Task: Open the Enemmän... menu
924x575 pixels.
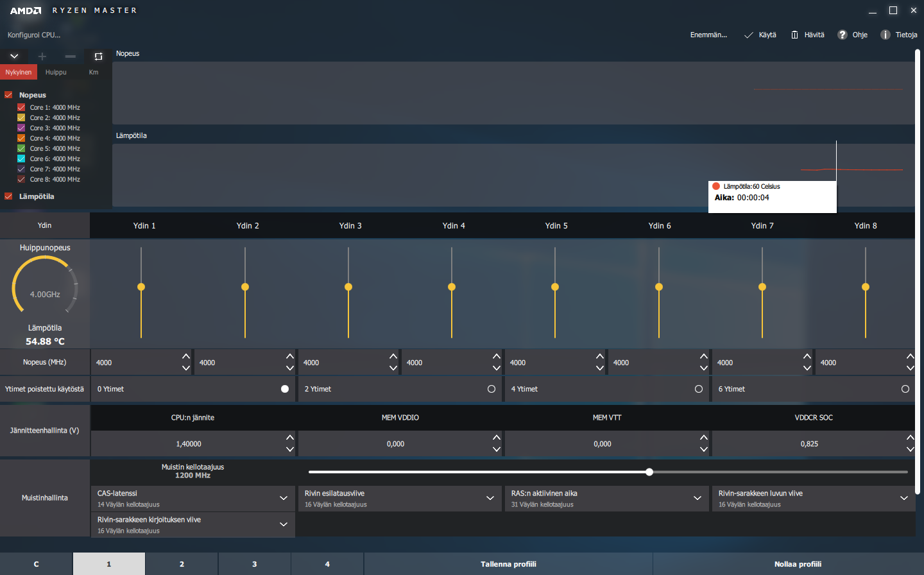Action: 708,35
